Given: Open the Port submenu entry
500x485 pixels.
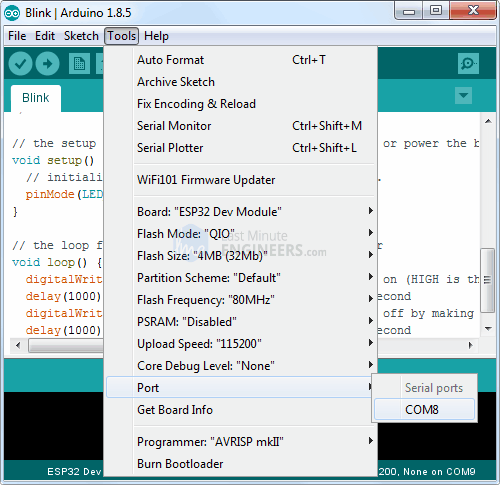Looking at the screenshot, I should point(240,387).
